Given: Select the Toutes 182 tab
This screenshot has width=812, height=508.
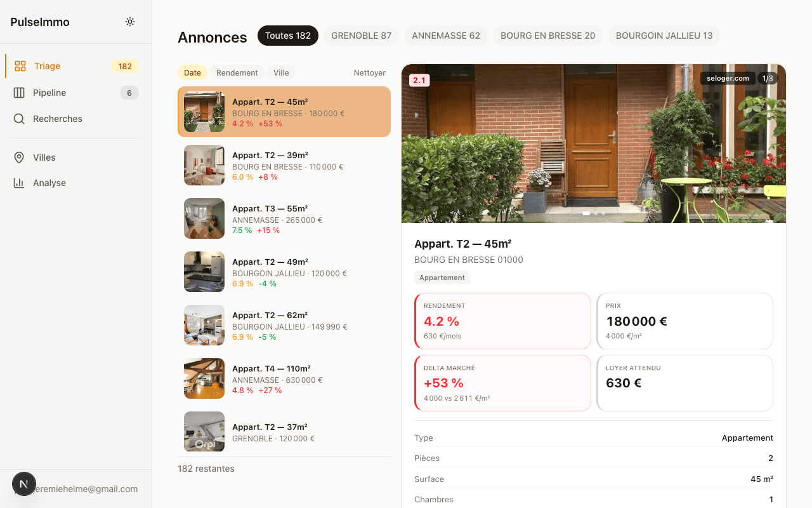Looking at the screenshot, I should pos(287,36).
